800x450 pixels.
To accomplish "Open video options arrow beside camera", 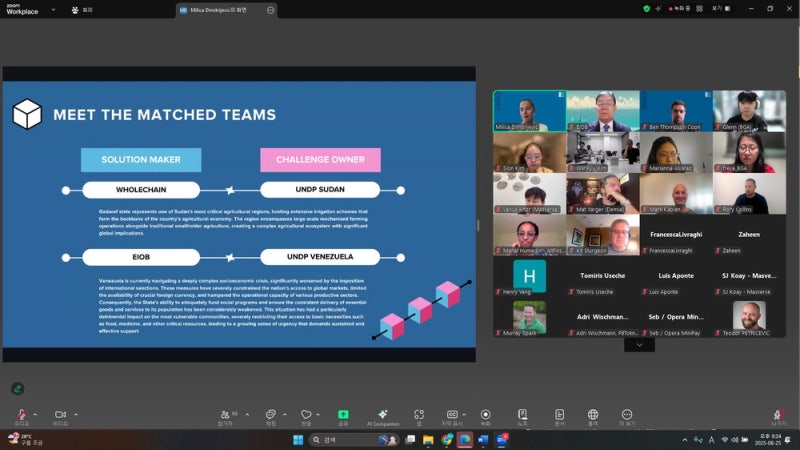I will coord(76,414).
